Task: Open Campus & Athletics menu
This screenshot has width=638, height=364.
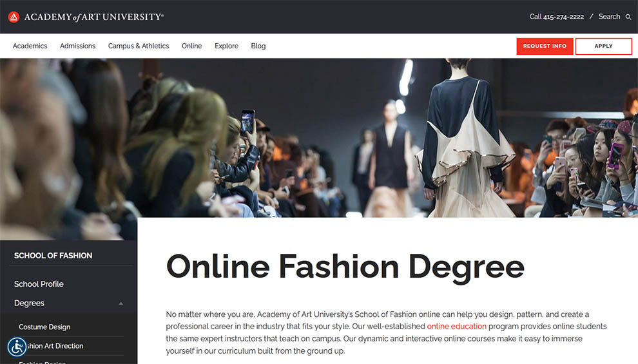Action: [139, 46]
